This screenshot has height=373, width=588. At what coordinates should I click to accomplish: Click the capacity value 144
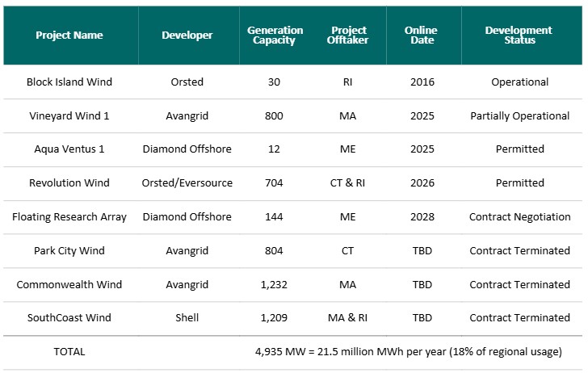pos(274,216)
